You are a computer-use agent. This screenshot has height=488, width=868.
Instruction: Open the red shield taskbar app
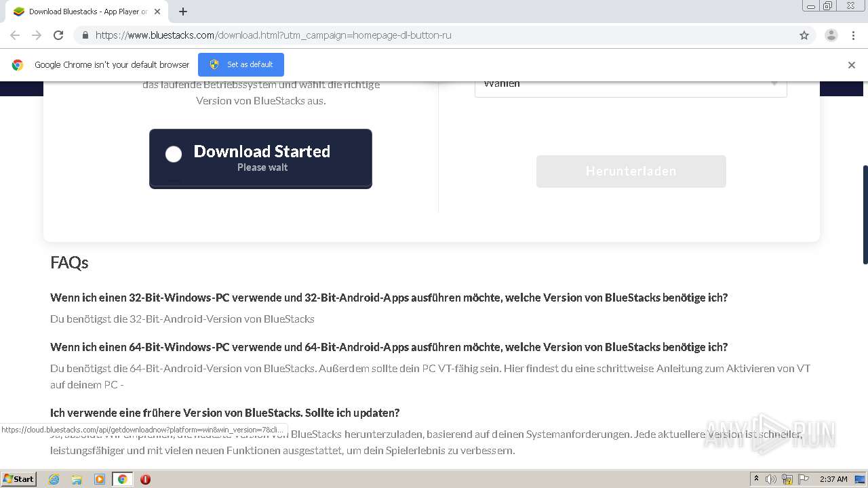tap(145, 479)
